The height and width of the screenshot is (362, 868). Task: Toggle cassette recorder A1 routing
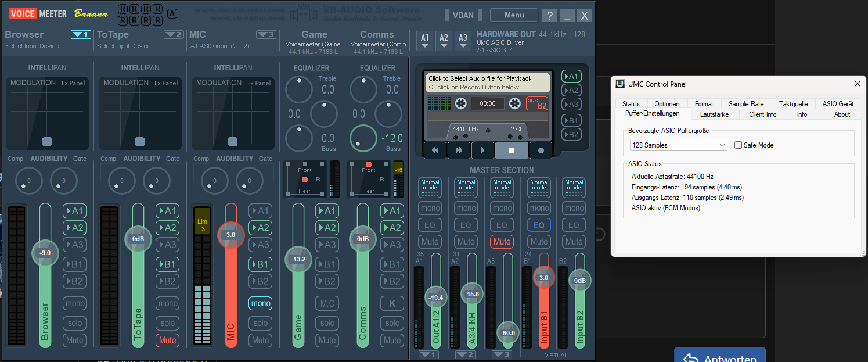[571, 76]
